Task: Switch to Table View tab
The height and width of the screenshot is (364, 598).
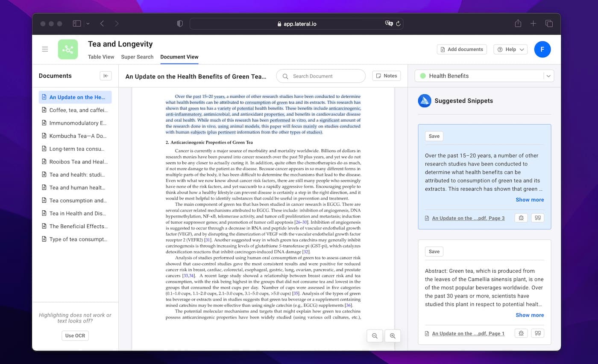Action: [x=101, y=57]
